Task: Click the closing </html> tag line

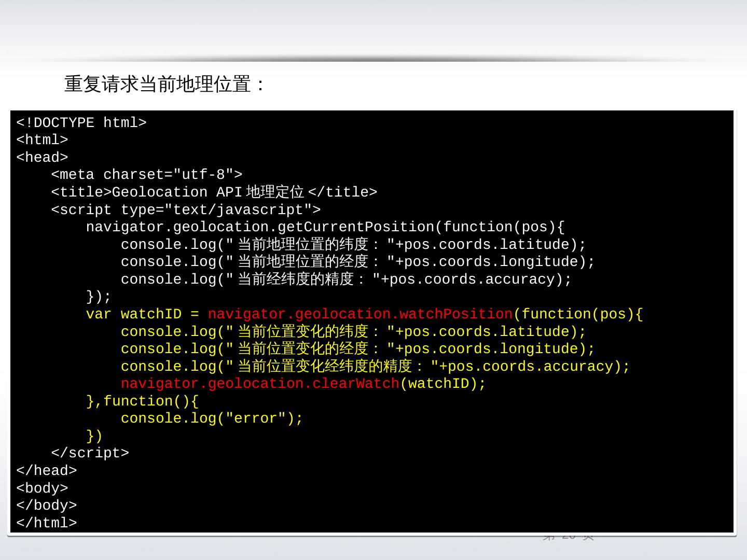Action: 47,523
